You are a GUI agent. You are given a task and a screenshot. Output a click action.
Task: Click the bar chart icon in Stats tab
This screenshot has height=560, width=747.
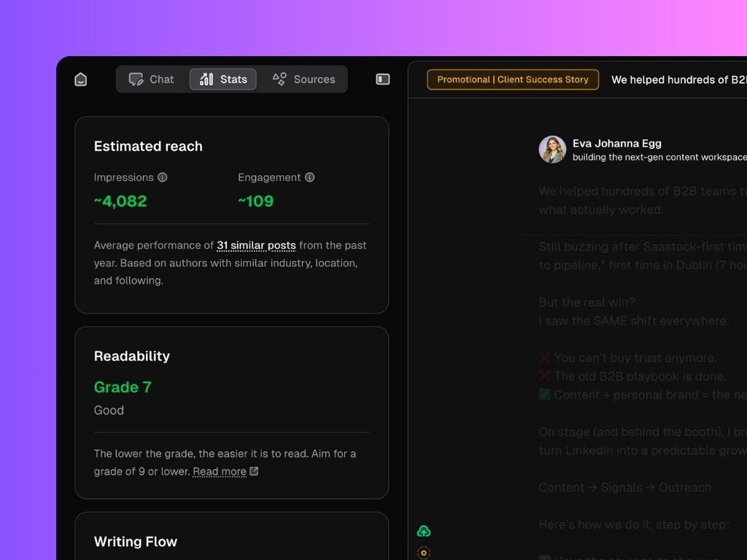pos(206,79)
